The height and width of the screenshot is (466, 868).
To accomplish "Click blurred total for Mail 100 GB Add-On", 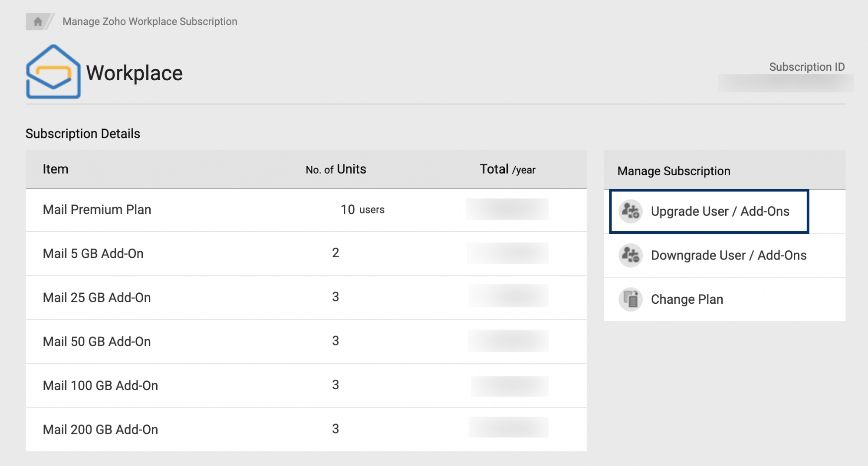I will tap(510, 386).
